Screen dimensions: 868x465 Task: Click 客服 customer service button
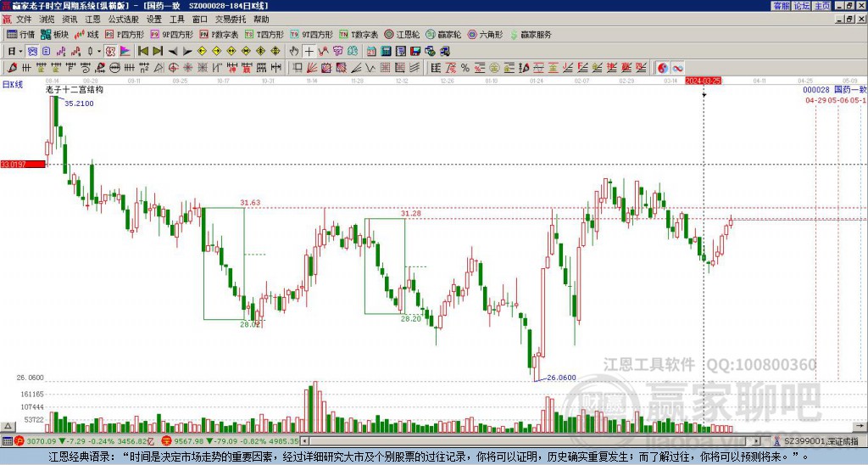pyautogui.click(x=782, y=6)
